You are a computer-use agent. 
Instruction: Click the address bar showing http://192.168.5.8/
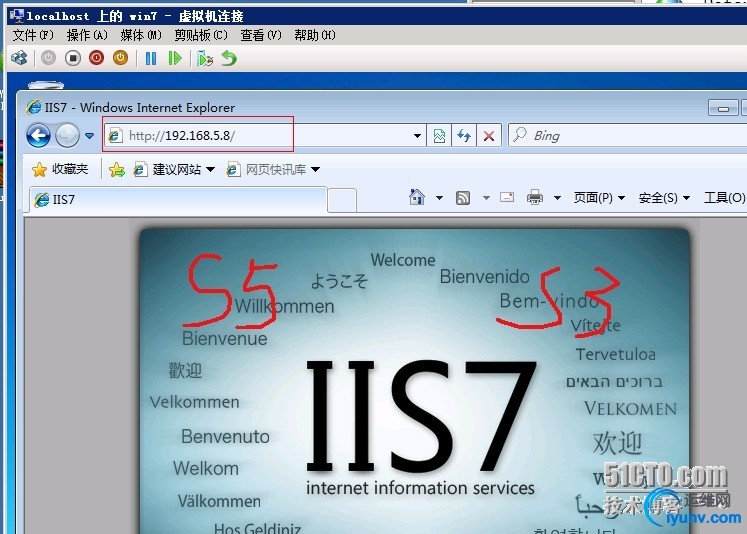point(257,136)
